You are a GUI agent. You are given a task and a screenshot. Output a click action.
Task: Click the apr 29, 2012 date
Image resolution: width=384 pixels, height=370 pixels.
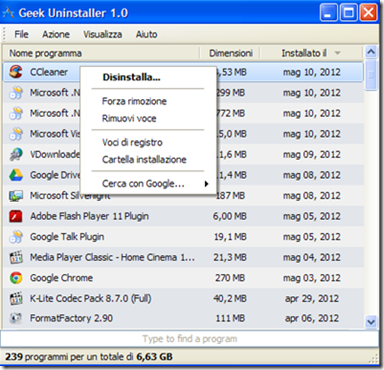point(312,298)
